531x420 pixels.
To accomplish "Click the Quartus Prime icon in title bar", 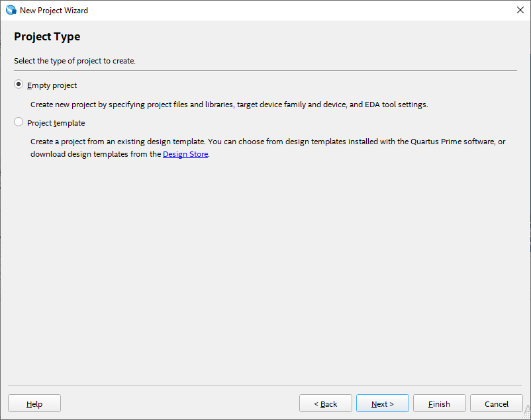I will (x=11, y=11).
